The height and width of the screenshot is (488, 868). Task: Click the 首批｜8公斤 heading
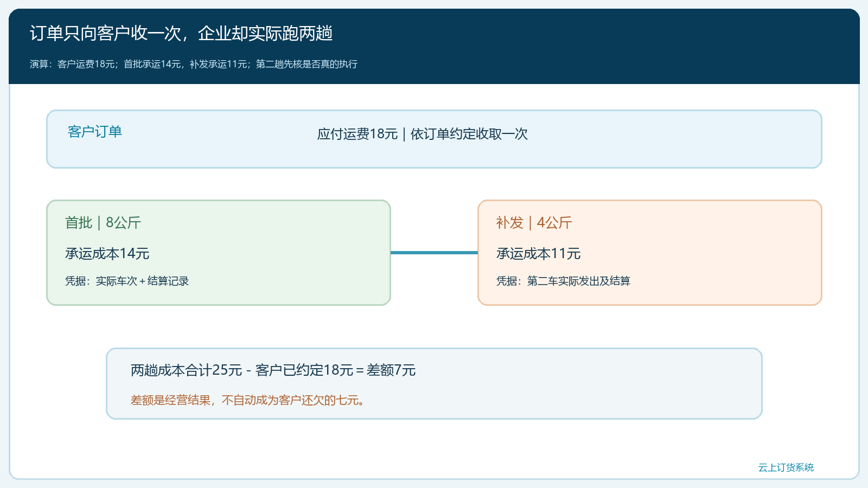[103, 223]
